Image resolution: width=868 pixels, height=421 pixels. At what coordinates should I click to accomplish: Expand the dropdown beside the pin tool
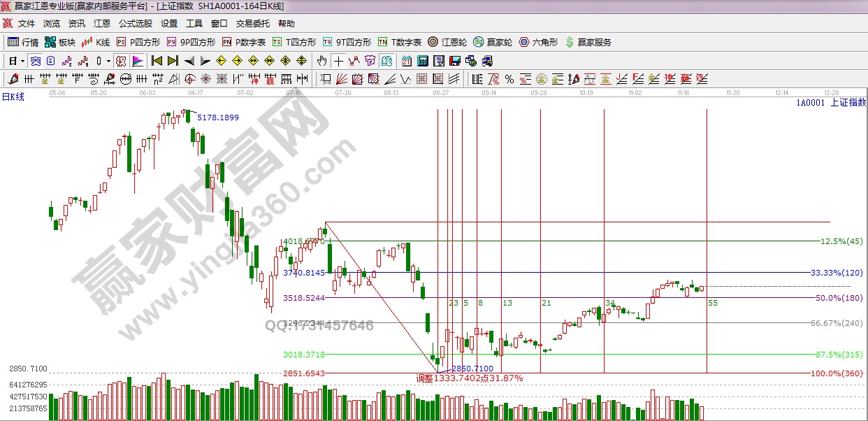pyautogui.click(x=108, y=61)
